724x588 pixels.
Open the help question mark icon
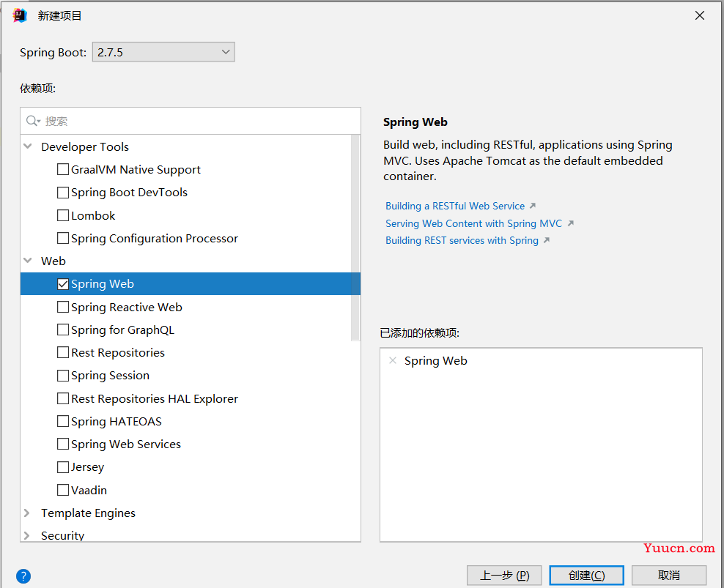pos(23,576)
